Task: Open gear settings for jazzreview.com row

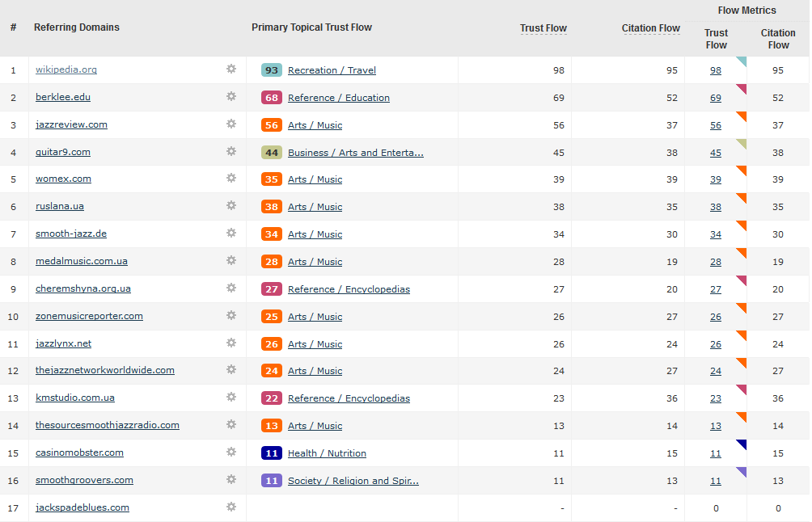Action: [x=231, y=124]
